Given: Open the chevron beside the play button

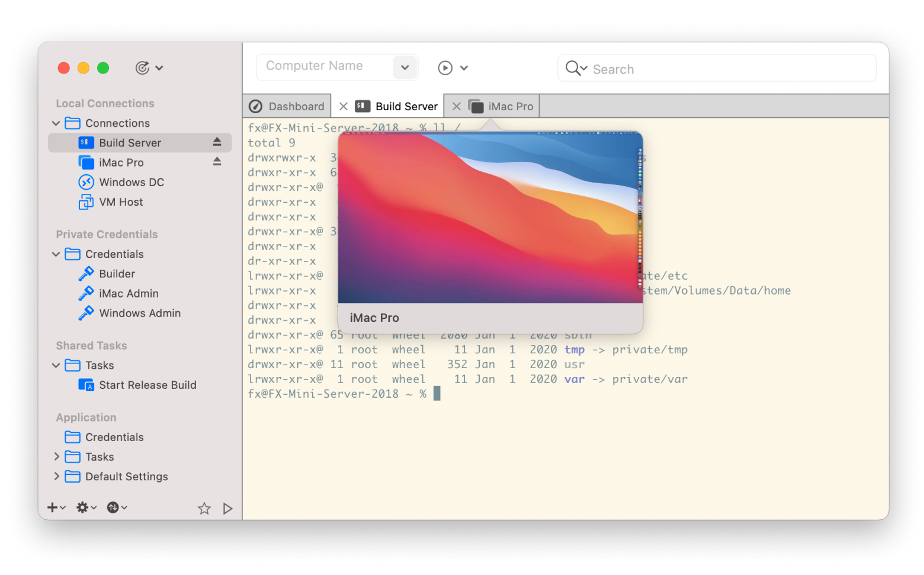Looking at the screenshot, I should (x=464, y=68).
